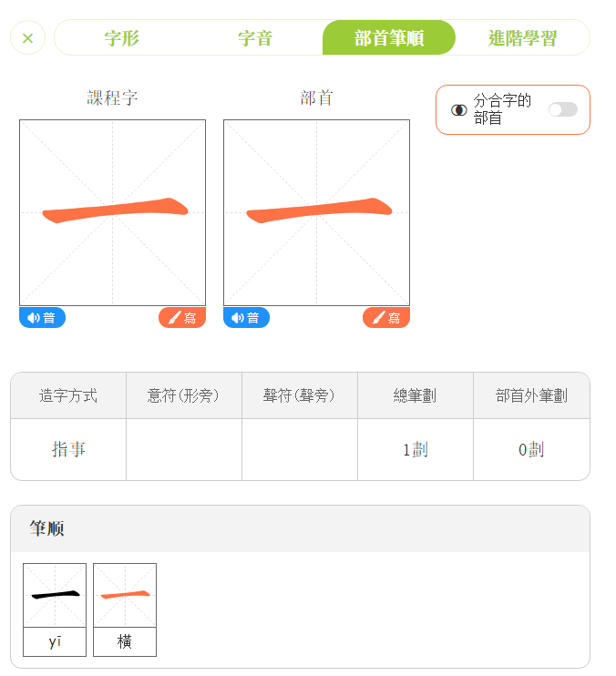Close the panel with the green X icon
This screenshot has height=676, width=616.
point(27,38)
